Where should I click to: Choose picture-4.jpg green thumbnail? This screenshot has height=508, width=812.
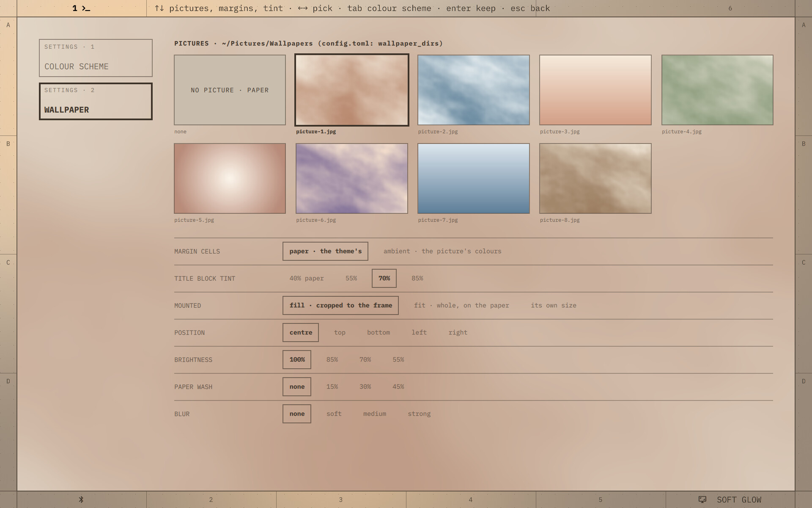click(x=717, y=90)
